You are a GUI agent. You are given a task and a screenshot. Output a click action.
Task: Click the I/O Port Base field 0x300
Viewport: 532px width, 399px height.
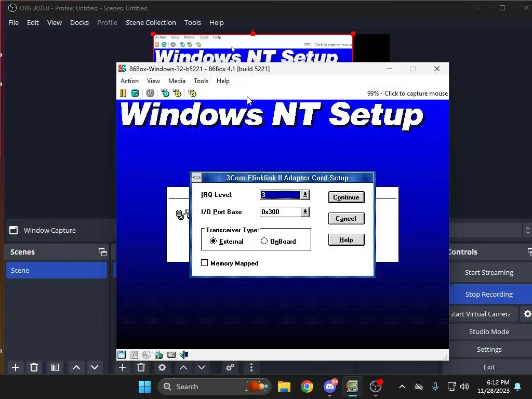click(x=280, y=212)
